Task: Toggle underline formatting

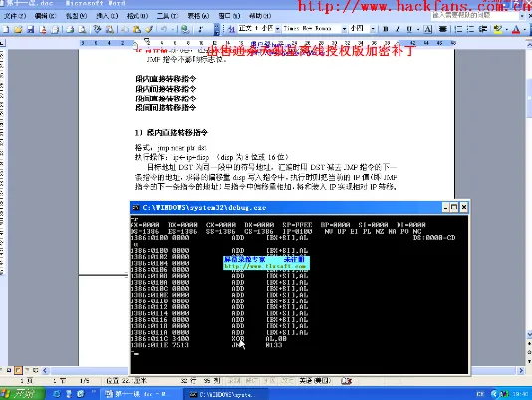Action: pyautogui.click(x=409, y=29)
